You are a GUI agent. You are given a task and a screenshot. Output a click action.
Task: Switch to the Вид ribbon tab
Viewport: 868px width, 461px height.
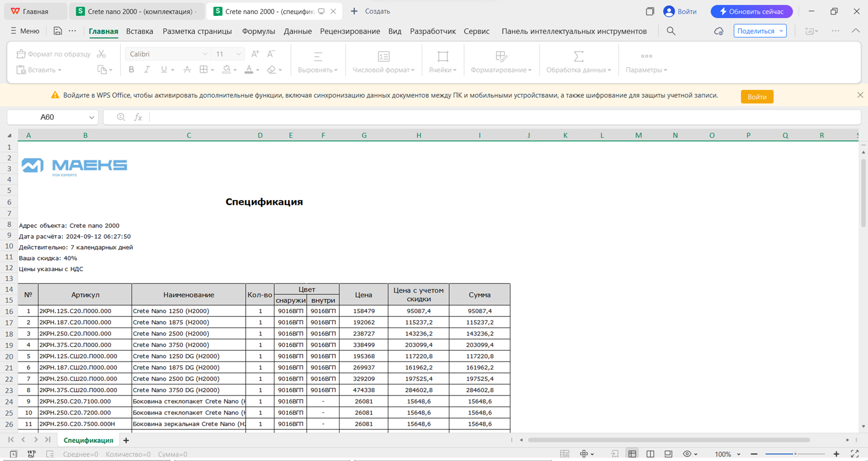tap(395, 31)
